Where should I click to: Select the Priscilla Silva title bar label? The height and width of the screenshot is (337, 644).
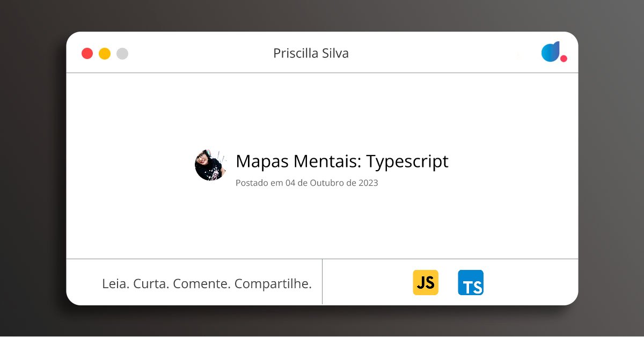pos(311,53)
